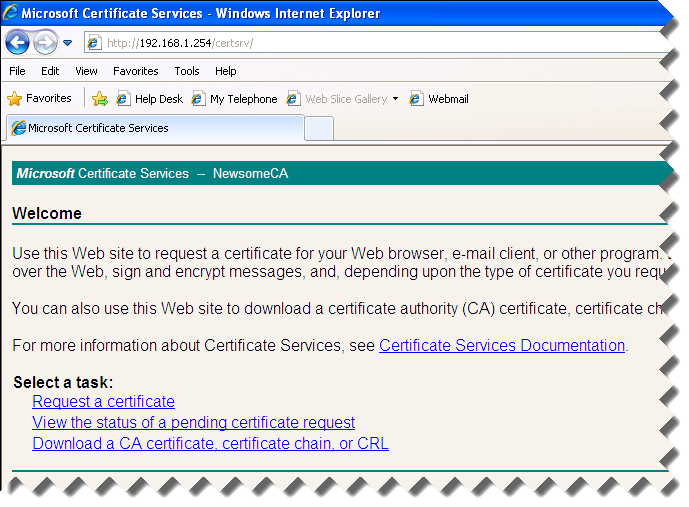Click the NewsomeCA banner text
The image size is (689, 507).
pyautogui.click(x=250, y=174)
